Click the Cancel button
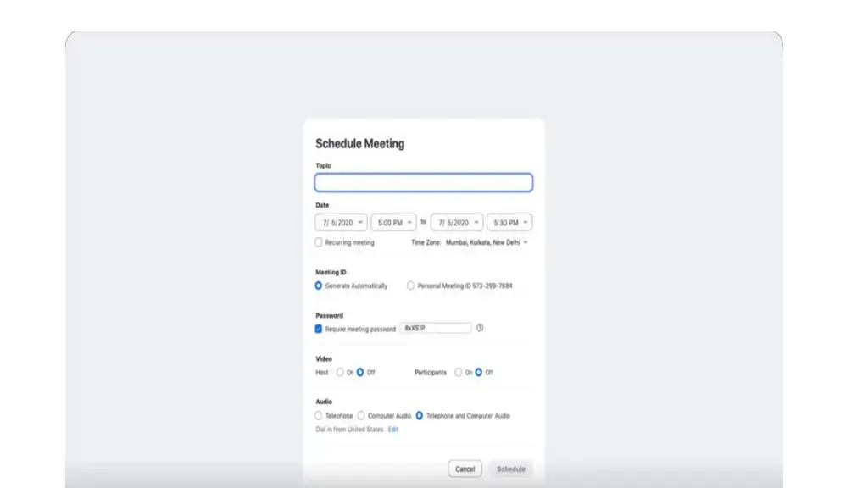Viewport: 868px width, 488px height. [465, 469]
